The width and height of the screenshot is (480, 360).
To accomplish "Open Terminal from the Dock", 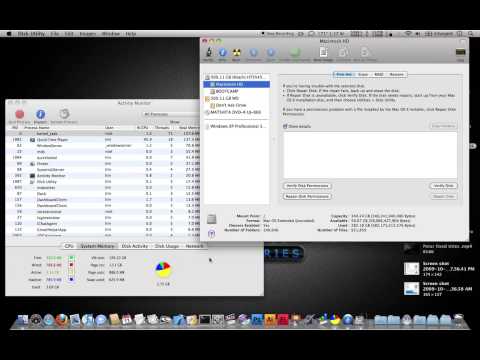I will click(x=205, y=320).
